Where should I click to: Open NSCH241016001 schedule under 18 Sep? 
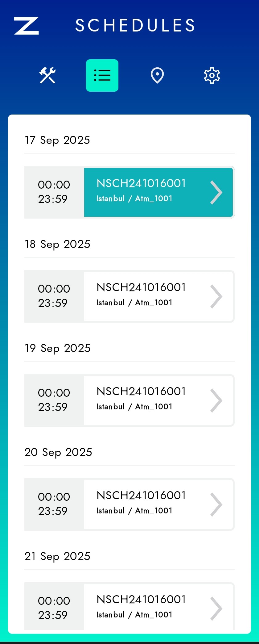point(141,295)
